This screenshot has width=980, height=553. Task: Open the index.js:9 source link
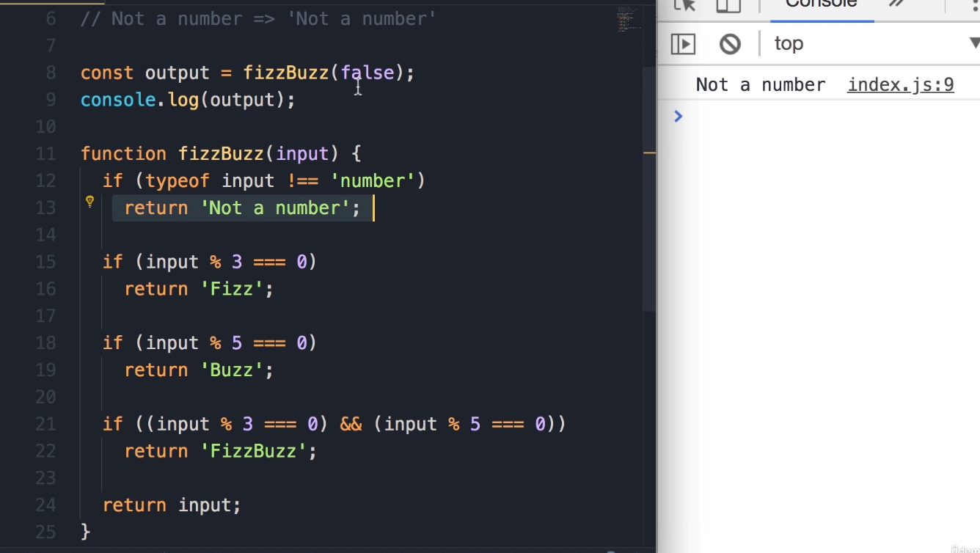900,85
